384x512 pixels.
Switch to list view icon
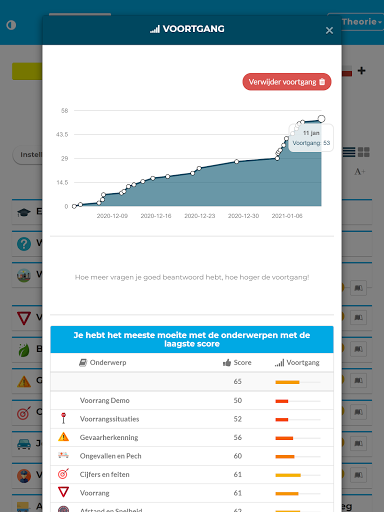coord(349,152)
